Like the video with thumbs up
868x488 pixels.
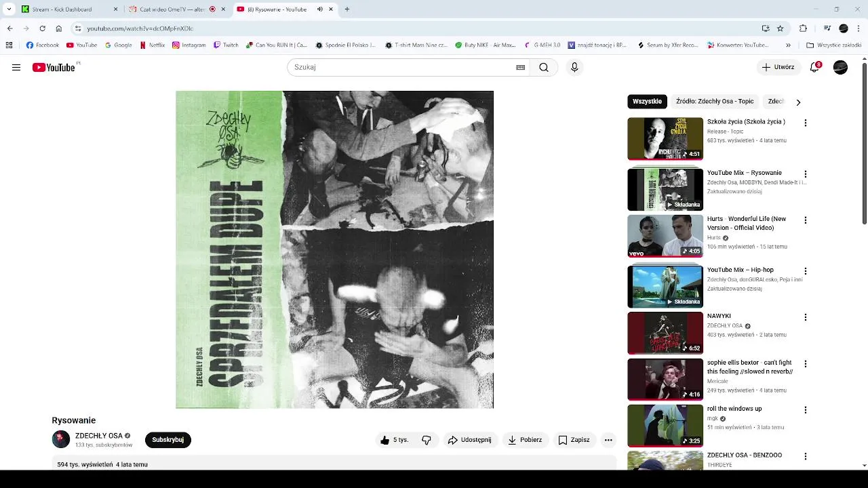tap(395, 440)
